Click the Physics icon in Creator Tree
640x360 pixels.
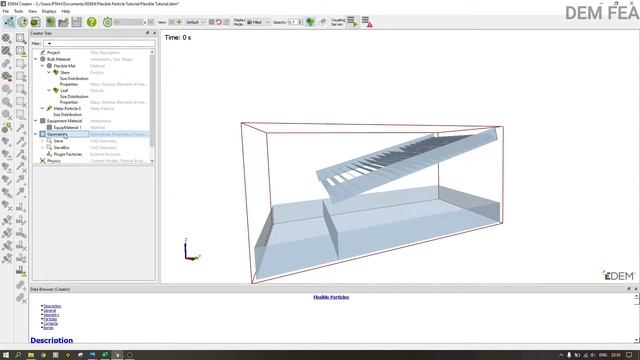pyautogui.click(x=42, y=161)
